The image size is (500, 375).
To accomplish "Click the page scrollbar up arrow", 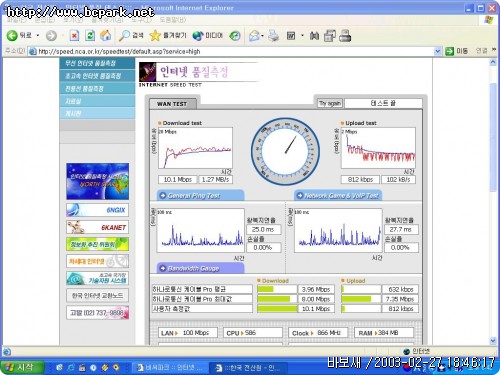I will 493,62.
